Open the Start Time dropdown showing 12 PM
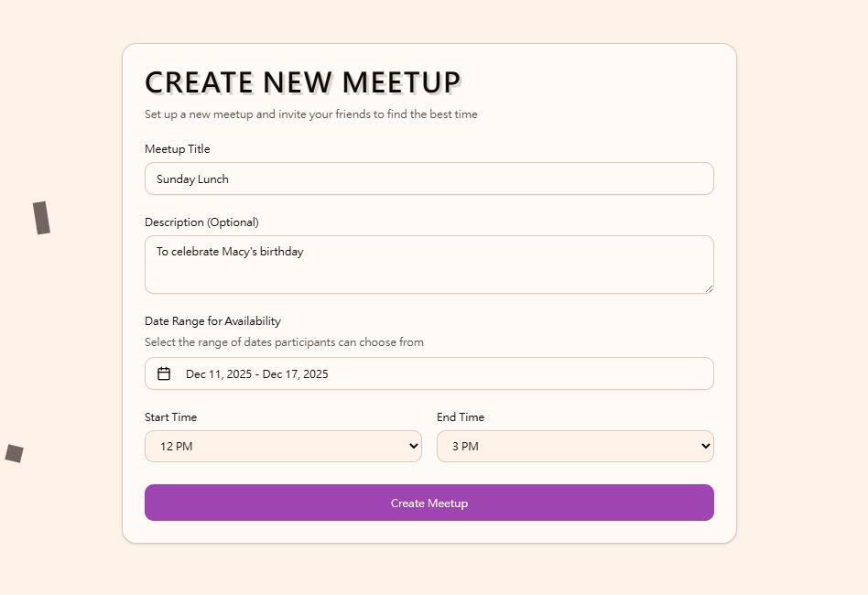 (x=283, y=446)
